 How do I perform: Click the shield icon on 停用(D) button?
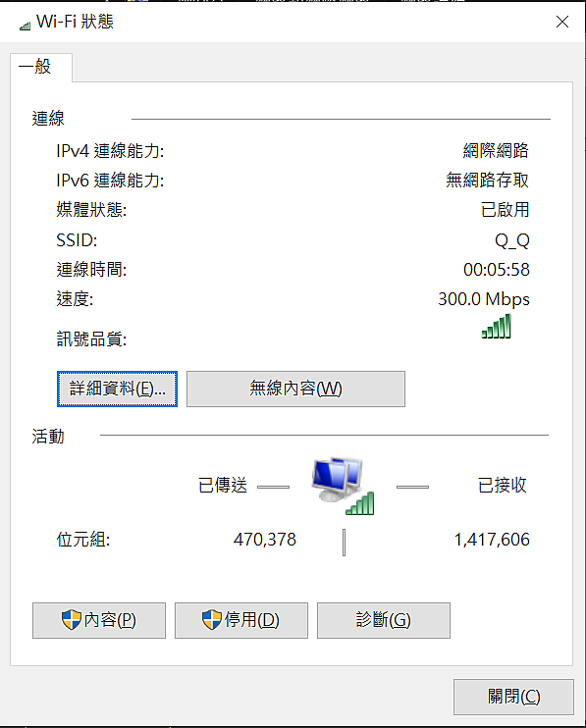point(212,620)
